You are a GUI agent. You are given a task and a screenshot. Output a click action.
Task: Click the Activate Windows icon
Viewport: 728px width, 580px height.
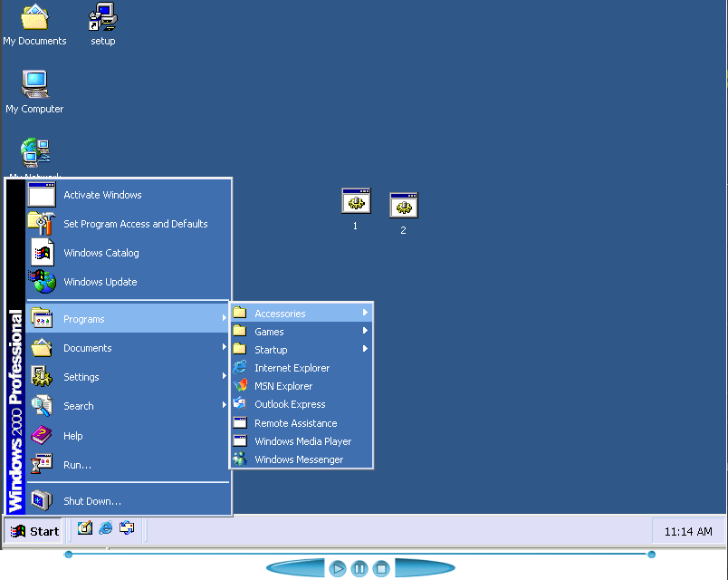tap(42, 194)
